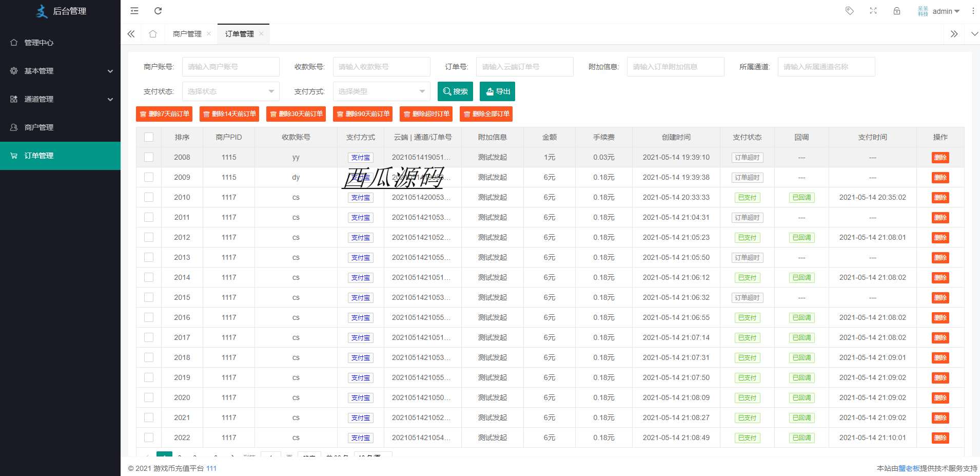
Task: Click 删除90天前订单 button
Action: [363, 114]
